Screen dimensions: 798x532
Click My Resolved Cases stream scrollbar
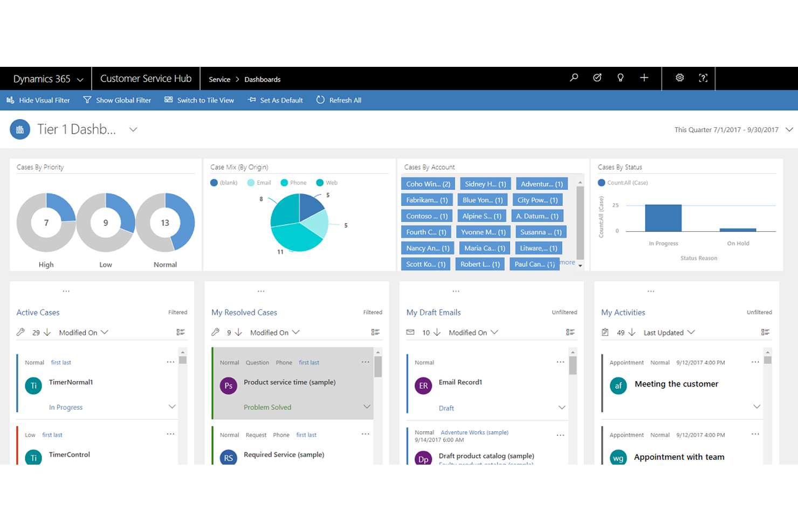point(378,367)
